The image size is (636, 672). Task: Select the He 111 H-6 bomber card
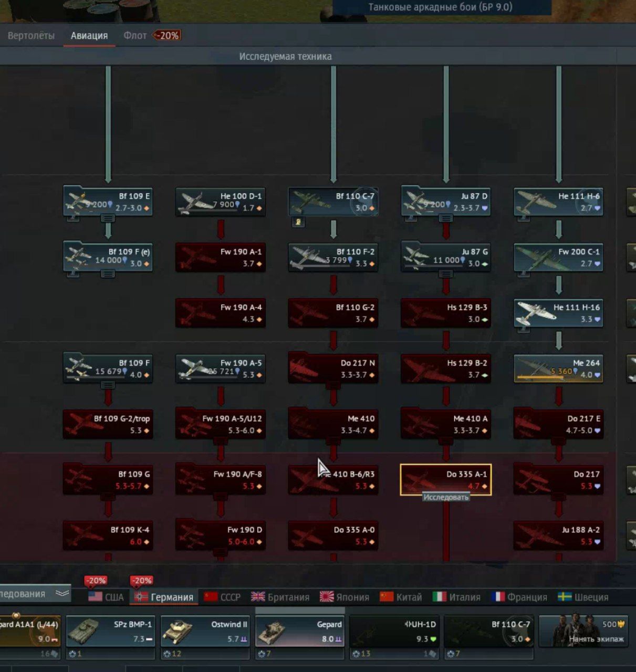coord(558,202)
